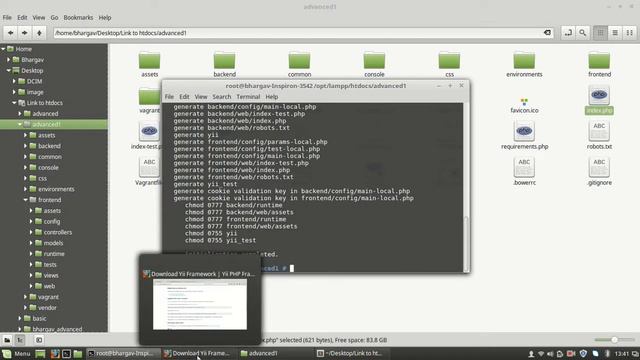This screenshot has height=360, width=640.
Task: Open the file search tool
Action: click(582, 33)
